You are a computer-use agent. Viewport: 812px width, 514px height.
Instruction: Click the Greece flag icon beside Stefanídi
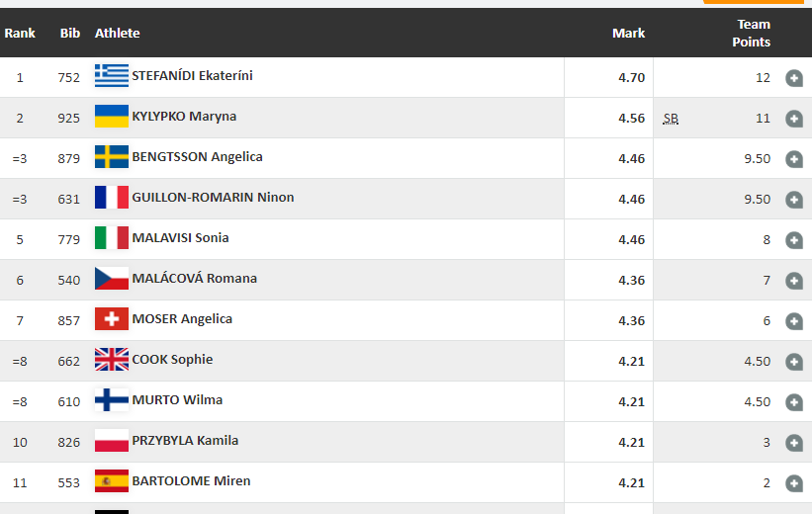pyautogui.click(x=112, y=76)
